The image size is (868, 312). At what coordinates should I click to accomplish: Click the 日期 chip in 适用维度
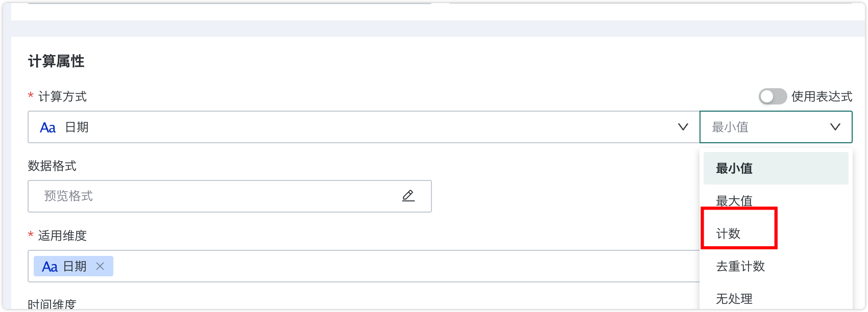click(x=74, y=266)
